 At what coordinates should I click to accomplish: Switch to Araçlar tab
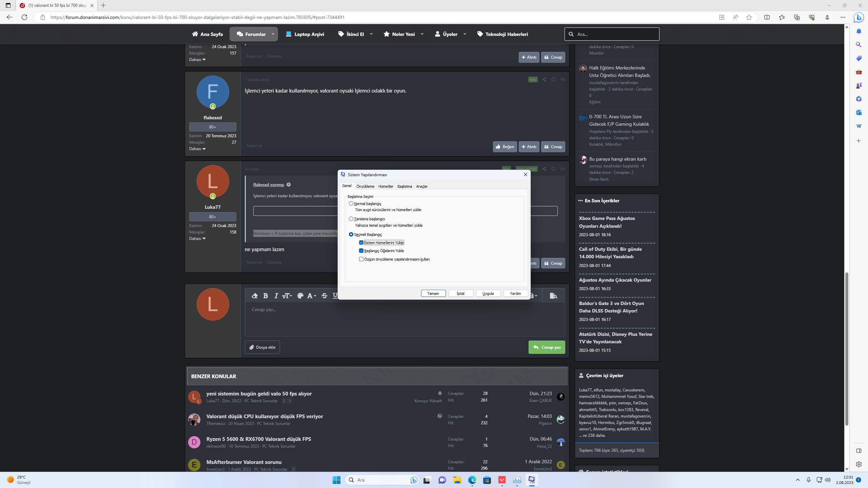pyautogui.click(x=422, y=186)
